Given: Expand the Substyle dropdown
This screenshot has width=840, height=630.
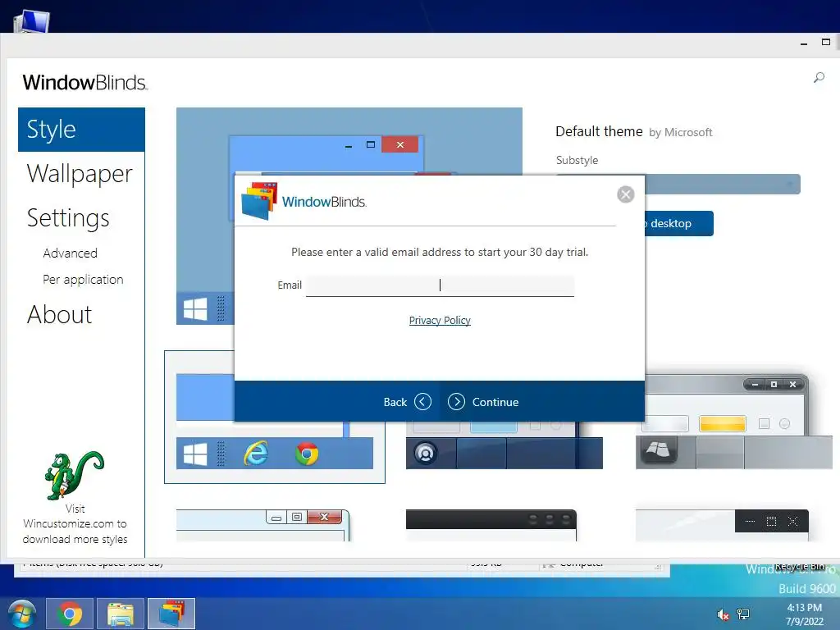Looking at the screenshot, I should click(x=722, y=185).
